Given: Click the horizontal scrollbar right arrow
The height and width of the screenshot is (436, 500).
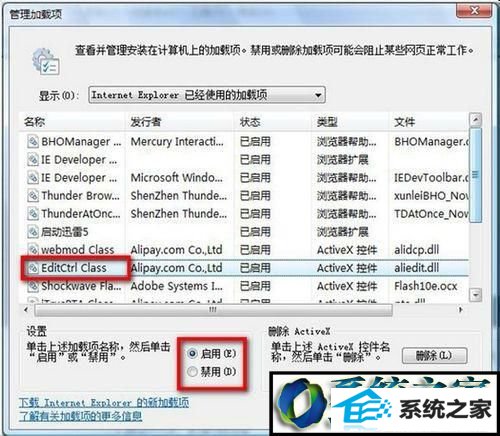Looking at the screenshot, I should [461, 310].
